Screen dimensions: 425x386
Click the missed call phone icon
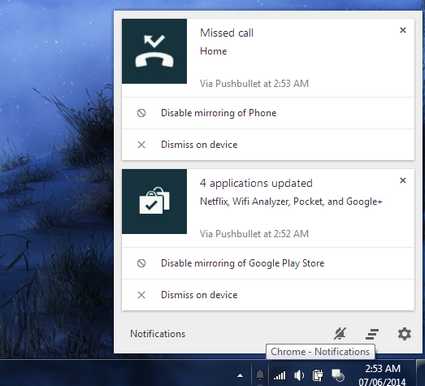tap(154, 51)
